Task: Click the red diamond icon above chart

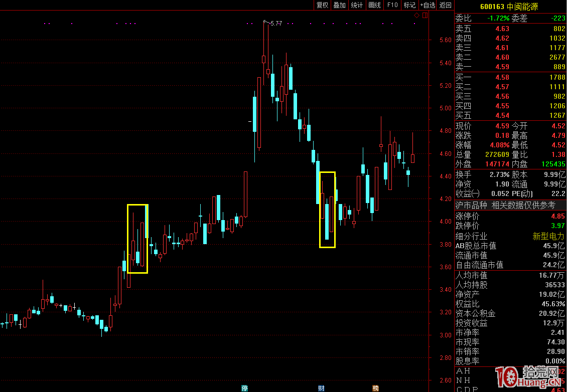Action: point(416,15)
